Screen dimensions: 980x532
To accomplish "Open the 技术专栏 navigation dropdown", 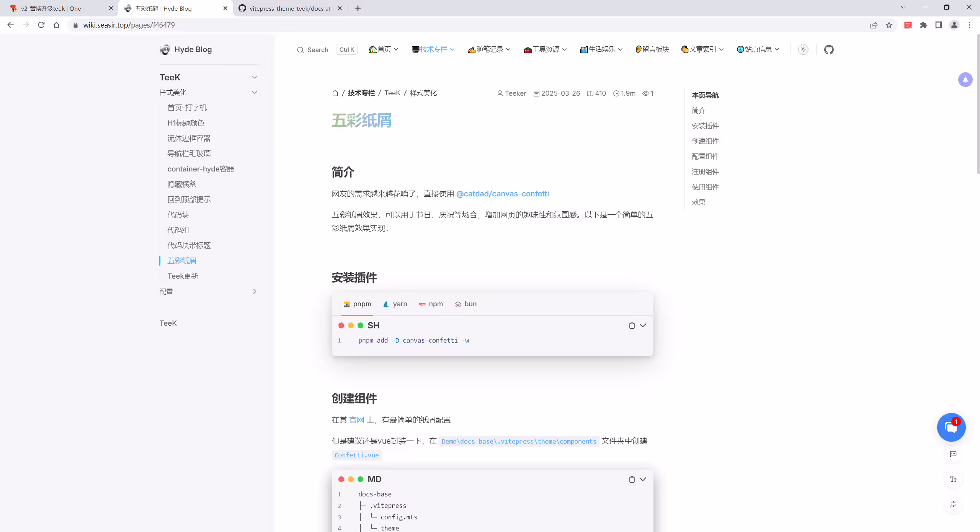I will click(x=433, y=49).
